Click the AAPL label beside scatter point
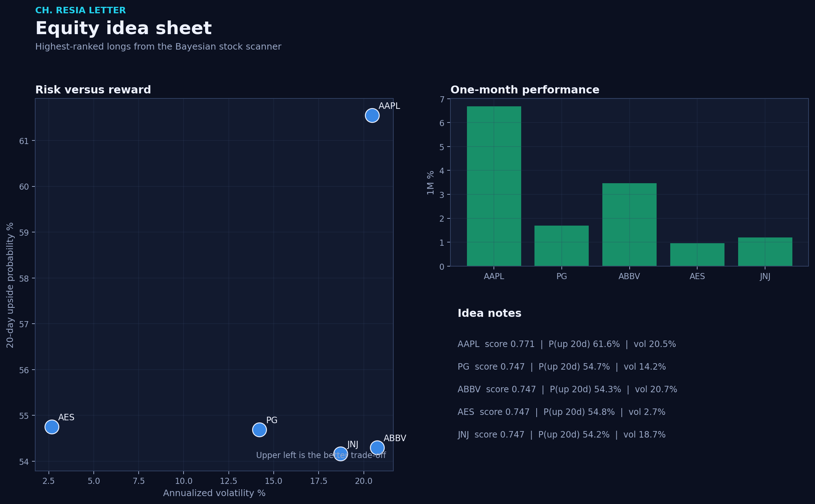Image resolution: width=815 pixels, height=504 pixels. pos(389,106)
